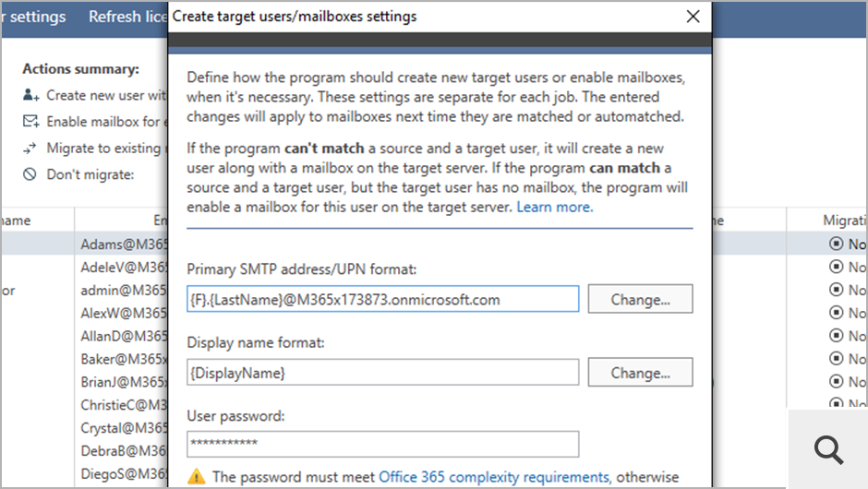The height and width of the screenshot is (489, 868).
Task: Select the AlexW@M365 row
Action: [124, 313]
